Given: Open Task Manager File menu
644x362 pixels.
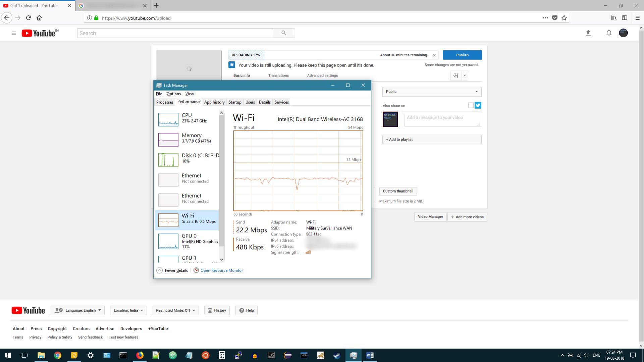Looking at the screenshot, I should (x=159, y=94).
